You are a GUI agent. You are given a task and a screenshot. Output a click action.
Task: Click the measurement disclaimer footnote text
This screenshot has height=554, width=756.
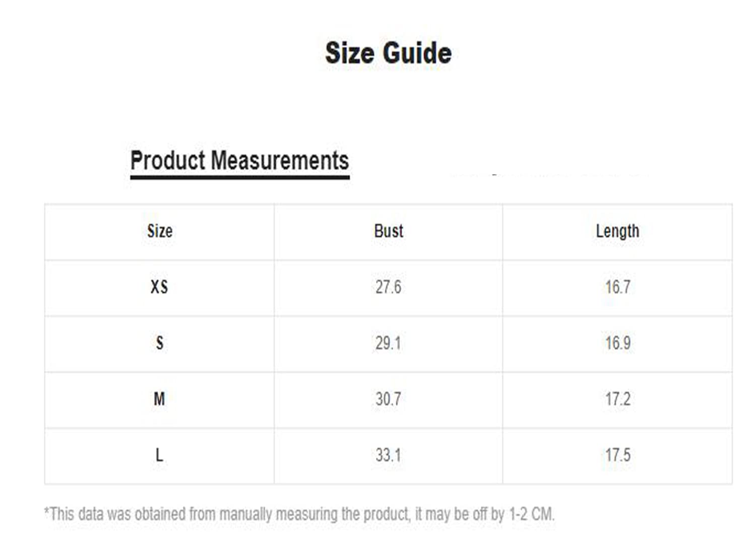coord(299,514)
